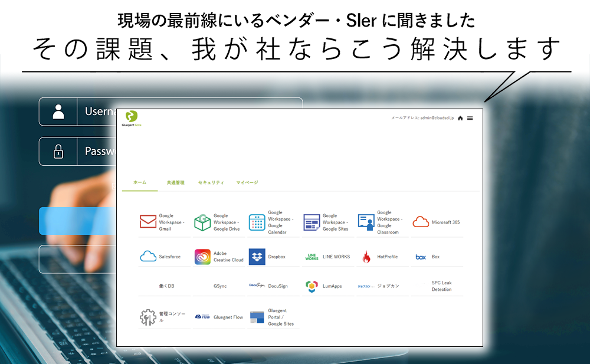The width and height of the screenshot is (590, 364).
Task: Launch the Salesforce blue cloud icon
Action: [x=148, y=257]
